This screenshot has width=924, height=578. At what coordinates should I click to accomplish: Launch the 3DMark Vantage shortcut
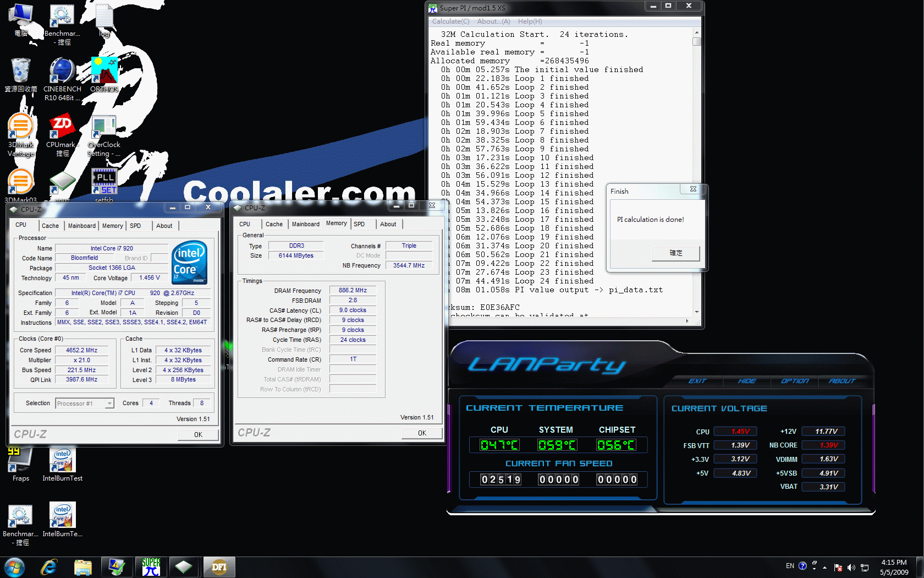(x=21, y=135)
